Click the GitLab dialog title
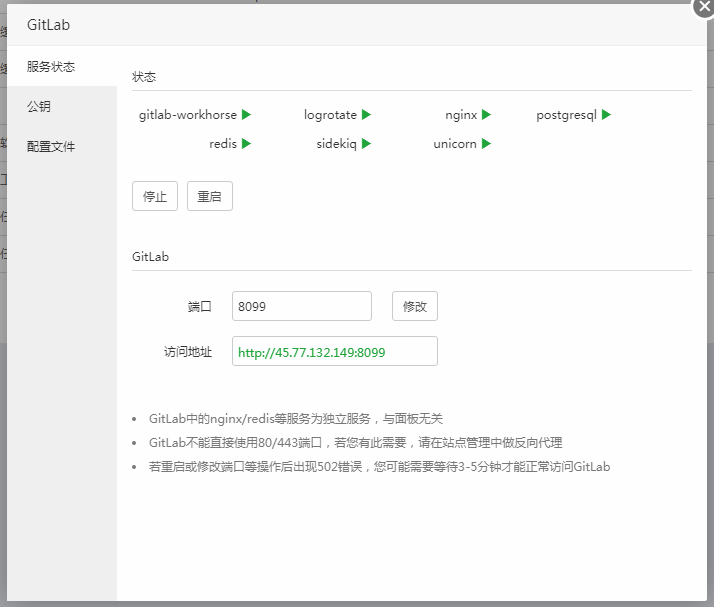The width and height of the screenshot is (714, 607). click(x=49, y=25)
